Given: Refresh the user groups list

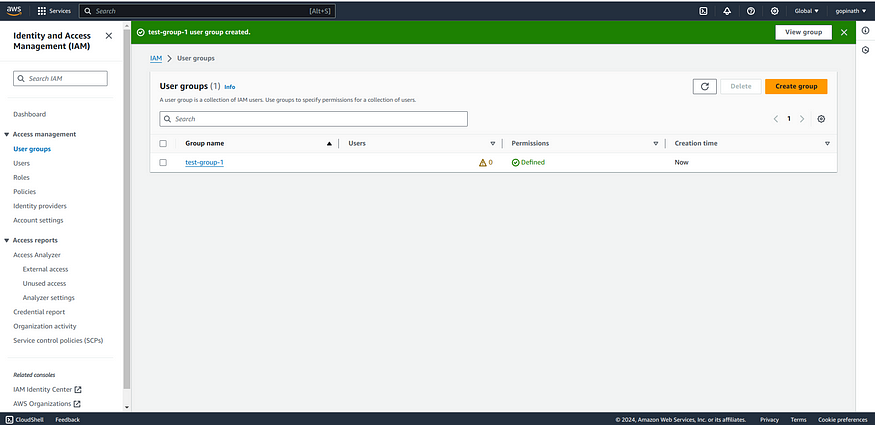Looking at the screenshot, I should pyautogui.click(x=705, y=86).
